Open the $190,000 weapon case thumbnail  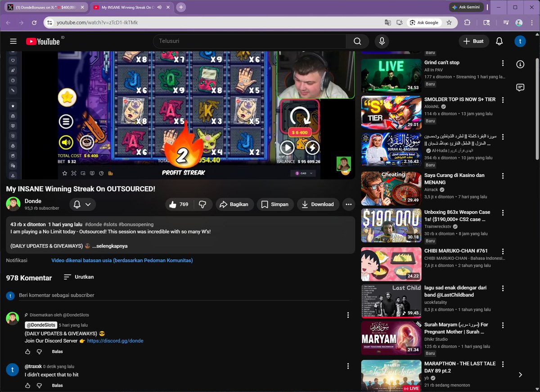(391, 225)
